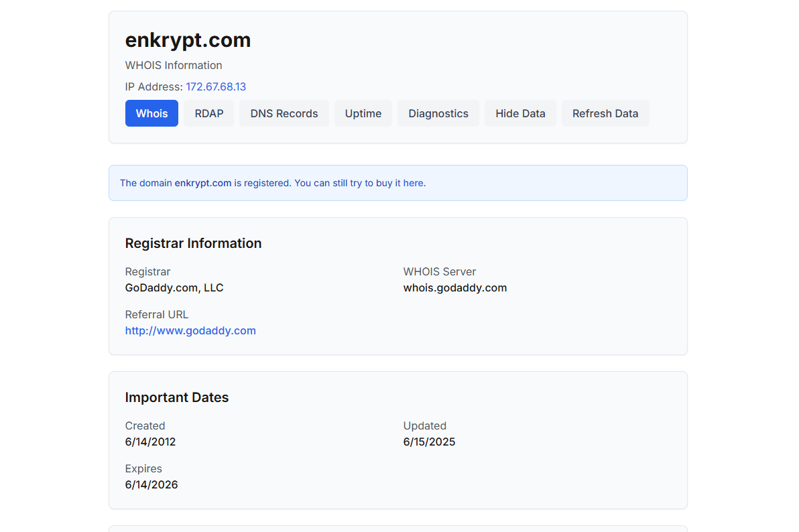799x532 pixels.
Task: Click the Created date 6/14/2012
Action: 150,442
